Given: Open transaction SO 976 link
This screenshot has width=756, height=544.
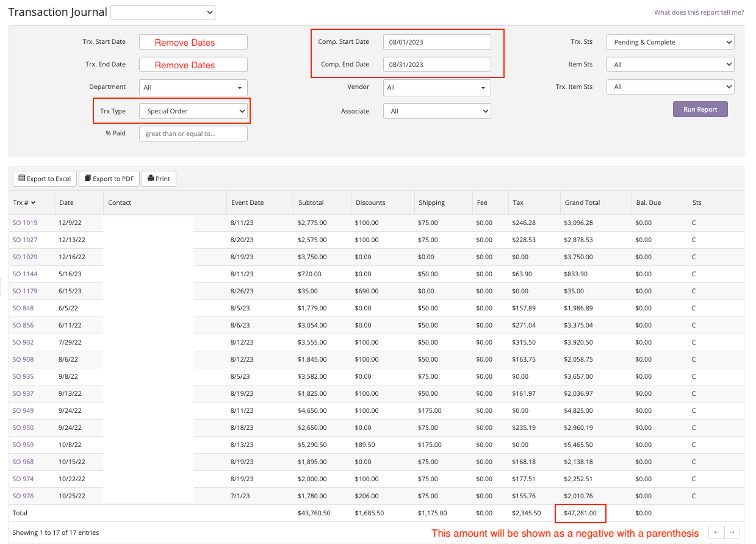Looking at the screenshot, I should [x=23, y=496].
